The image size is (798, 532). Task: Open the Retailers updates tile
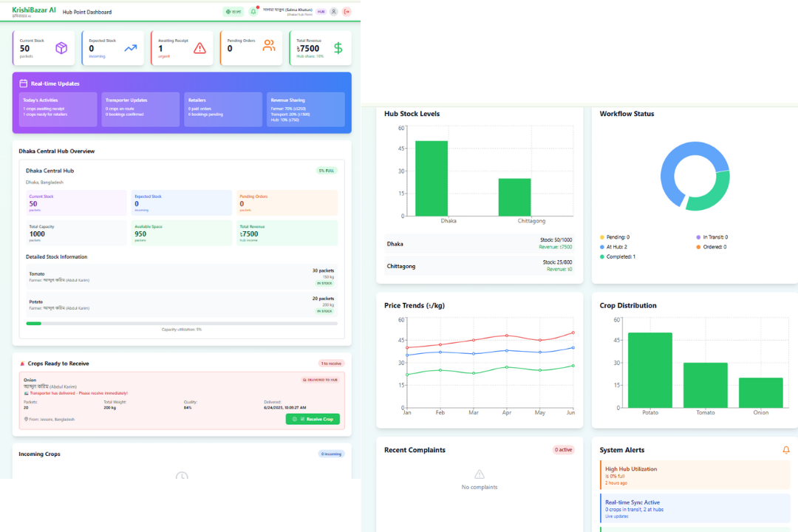click(223, 109)
